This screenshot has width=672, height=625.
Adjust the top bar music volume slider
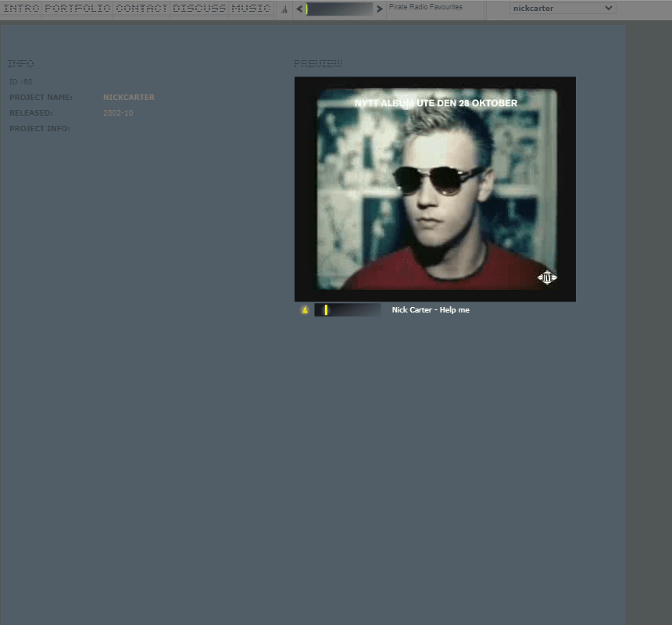(339, 9)
